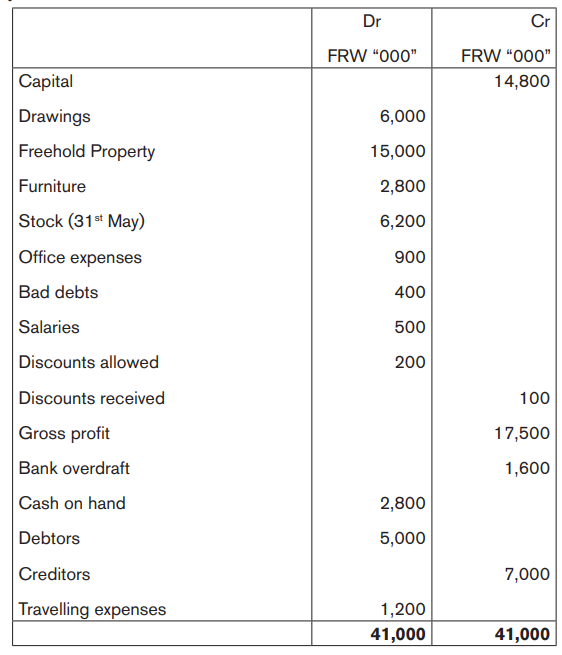Select the Freehold Property label

click(x=86, y=152)
